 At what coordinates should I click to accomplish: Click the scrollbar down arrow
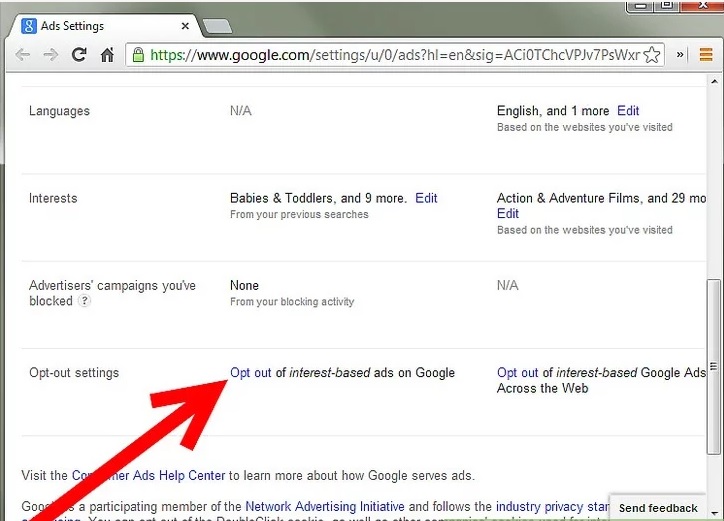click(714, 513)
